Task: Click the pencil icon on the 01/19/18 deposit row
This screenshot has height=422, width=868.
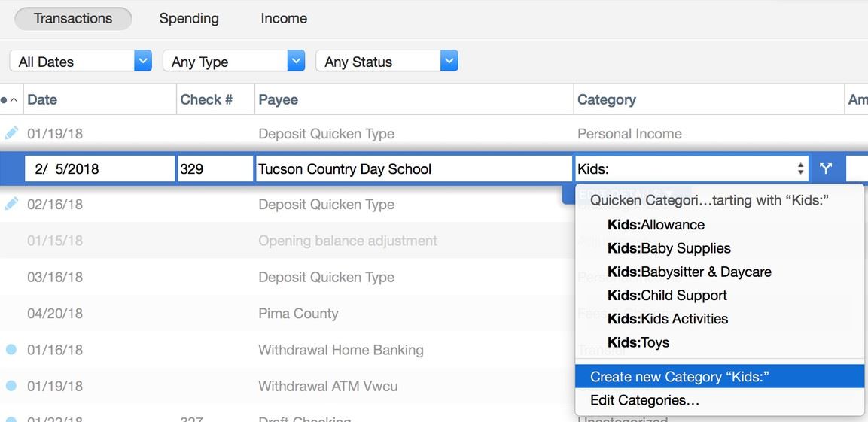Action: point(11,133)
